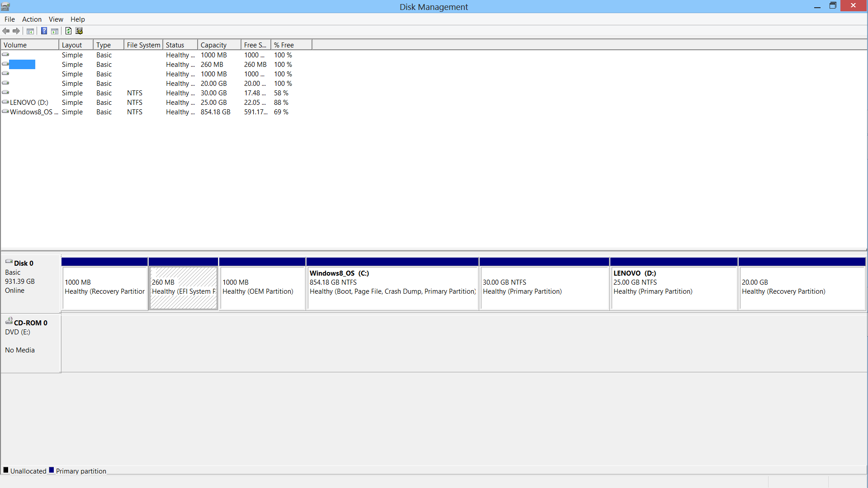Image resolution: width=868 pixels, height=488 pixels.
Task: Open the File menu
Action: pyautogui.click(x=9, y=19)
